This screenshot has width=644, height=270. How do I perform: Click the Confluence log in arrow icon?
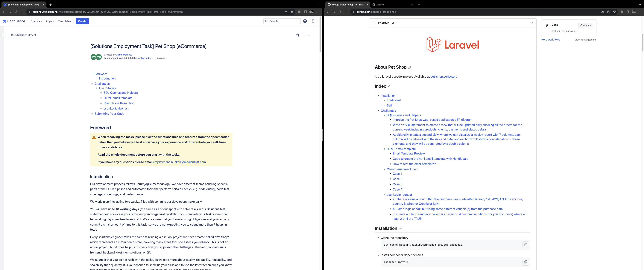pos(312,21)
